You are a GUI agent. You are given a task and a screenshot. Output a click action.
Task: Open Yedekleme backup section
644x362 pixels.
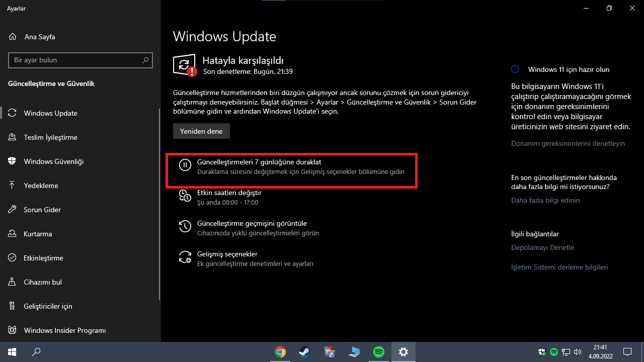click(80, 186)
